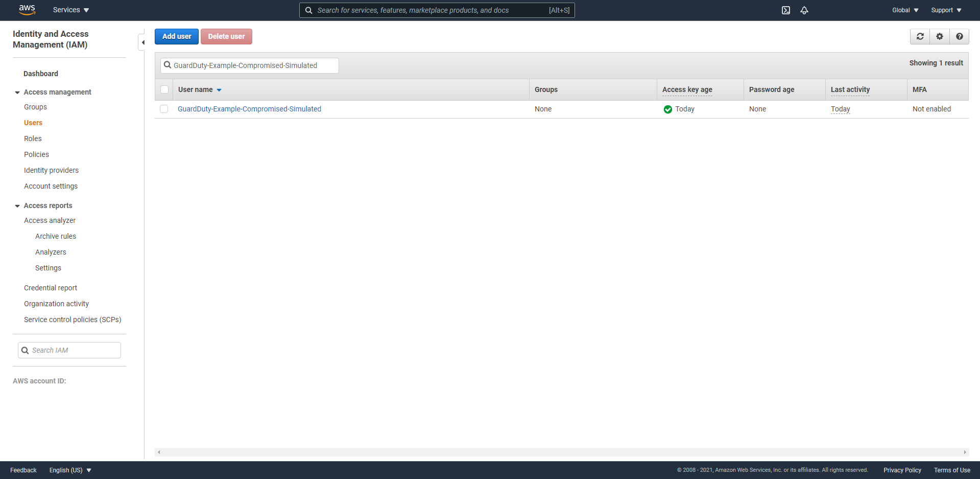Image resolution: width=980 pixels, height=479 pixels.
Task: Open Service control policies (SCPs)
Action: click(73, 320)
